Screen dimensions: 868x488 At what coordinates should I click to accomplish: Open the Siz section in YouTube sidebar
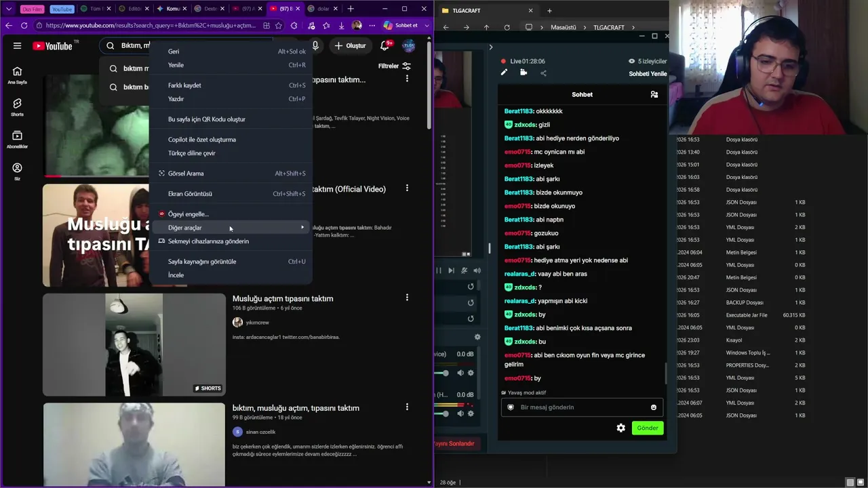pyautogui.click(x=17, y=171)
